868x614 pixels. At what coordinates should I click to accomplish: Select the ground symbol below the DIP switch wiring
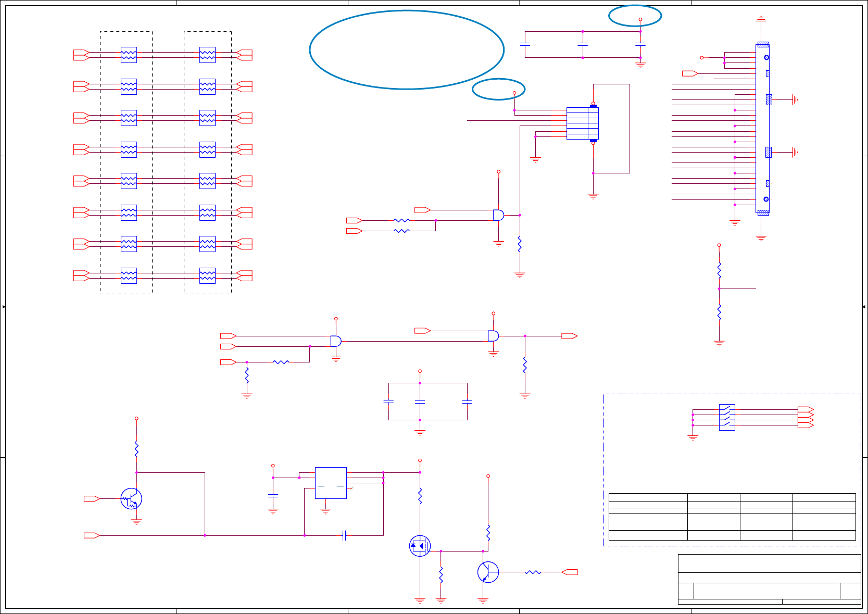[693, 438]
